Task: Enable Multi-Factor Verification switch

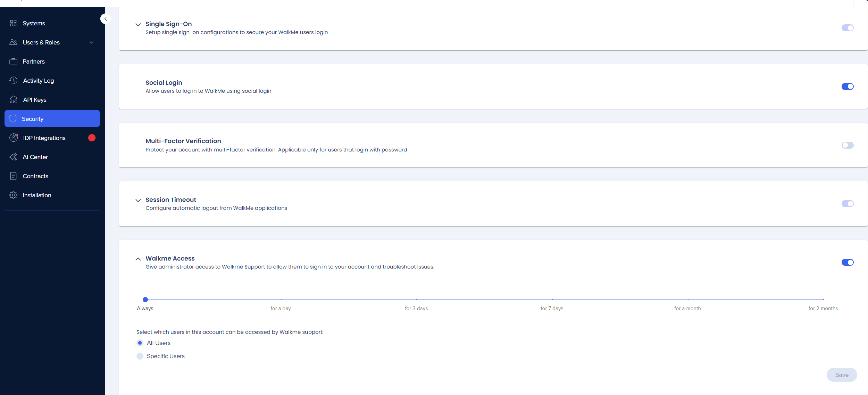Action: pyautogui.click(x=848, y=145)
